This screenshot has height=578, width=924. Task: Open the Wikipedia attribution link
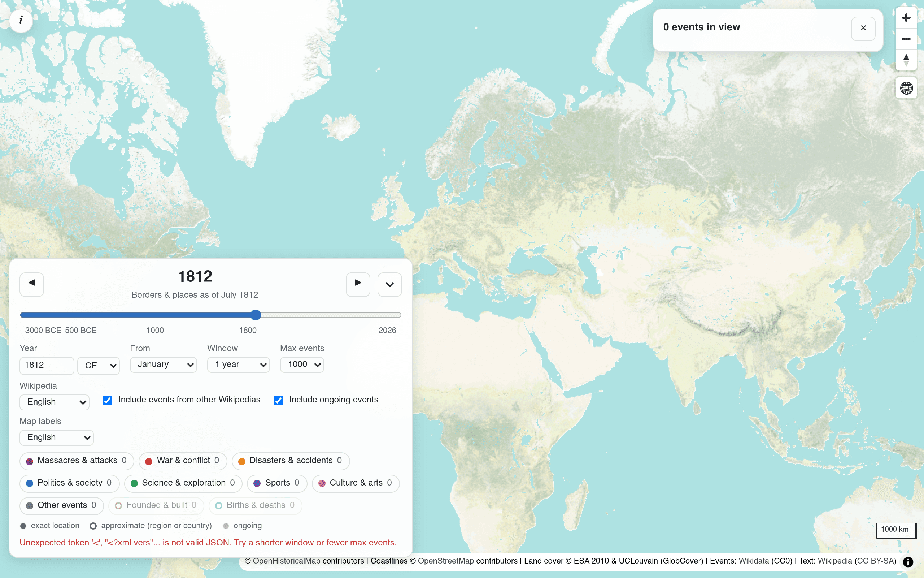(x=835, y=561)
